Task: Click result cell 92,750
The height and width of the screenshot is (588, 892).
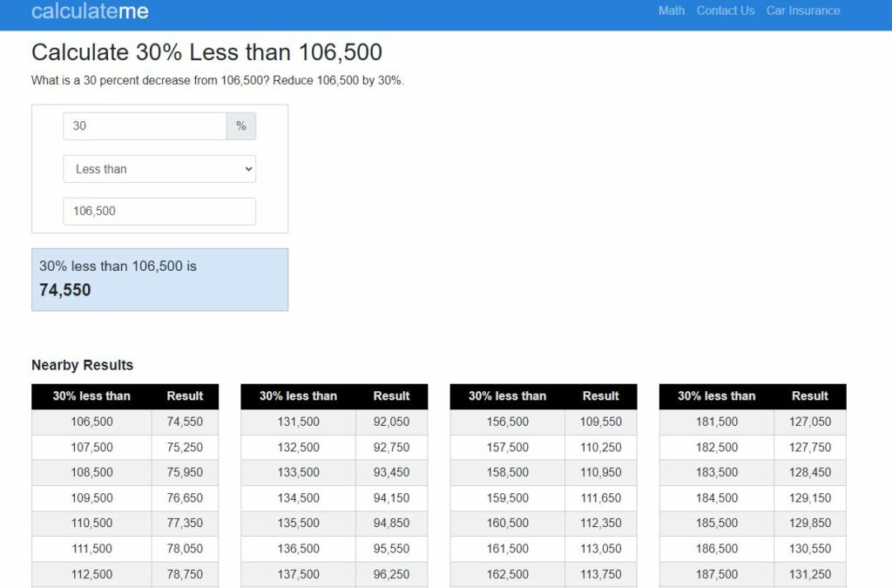Action: [x=391, y=448]
